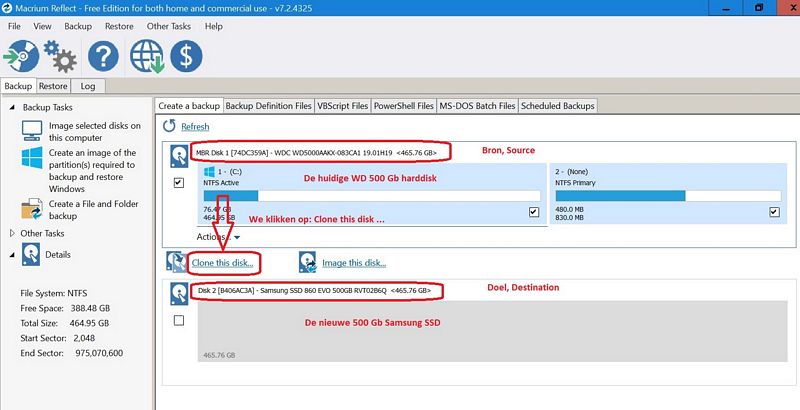The width and height of the screenshot is (800, 410).
Task: Check the Disk 2 Samsung SSD checkbox
Action: coord(179,320)
